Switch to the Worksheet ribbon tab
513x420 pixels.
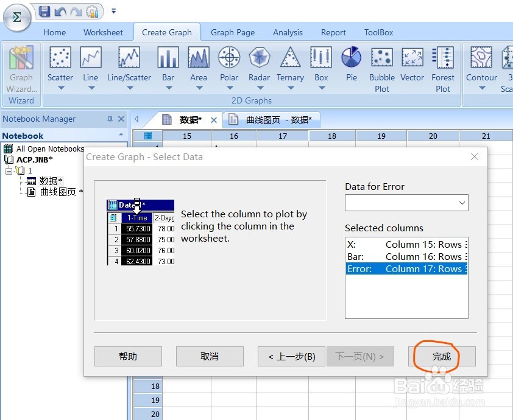[103, 32]
